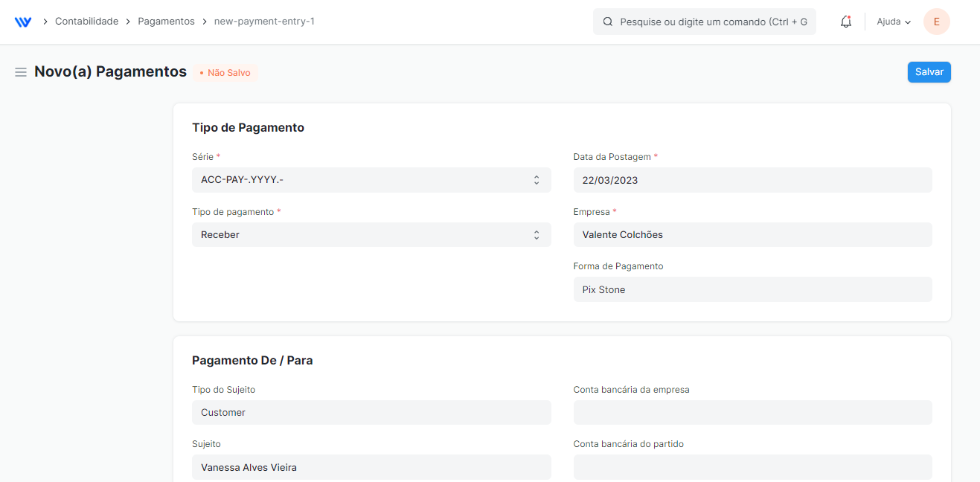Open the user avatar E menu
This screenshot has width=980, height=482.
tap(936, 22)
